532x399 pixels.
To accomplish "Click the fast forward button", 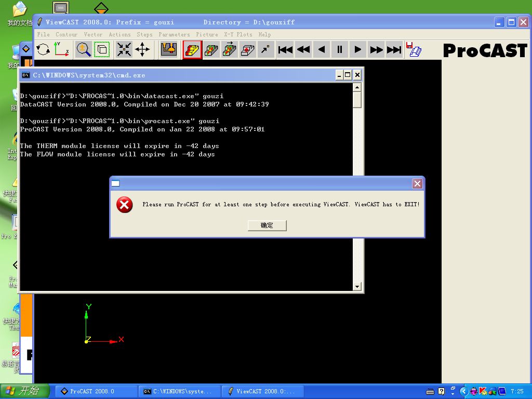I will point(376,50).
